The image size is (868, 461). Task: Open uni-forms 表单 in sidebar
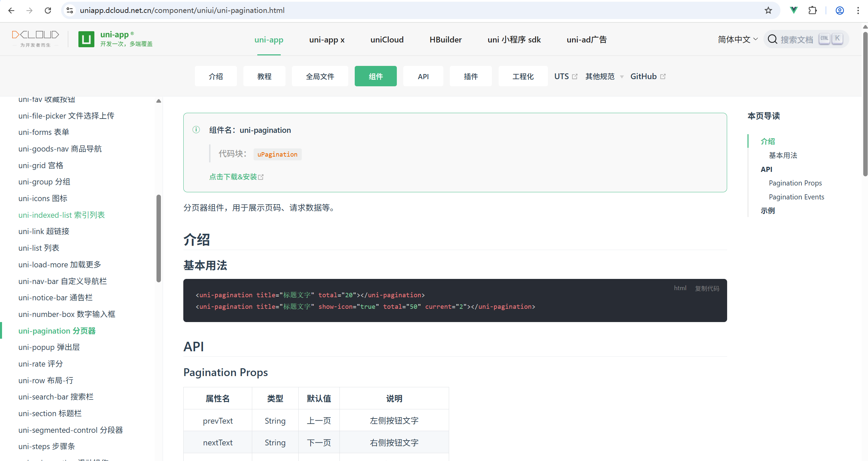tap(44, 132)
